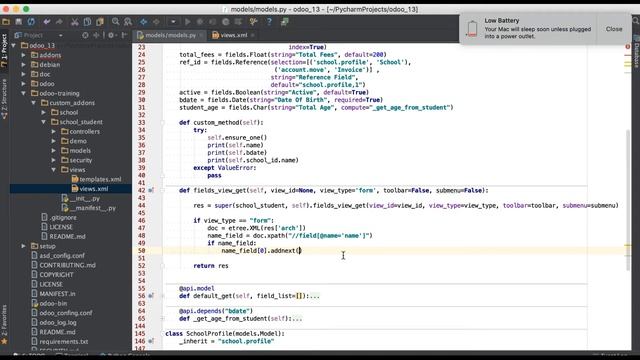Screen dimensions: 640x360
Task: Click the Paste toolbar icon
Action: point(100,22)
